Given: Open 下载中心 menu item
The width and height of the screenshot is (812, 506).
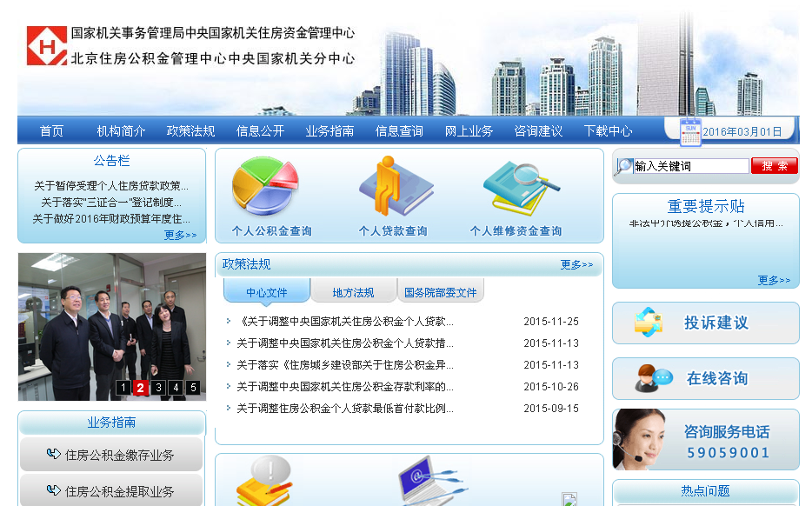Looking at the screenshot, I should (608, 131).
